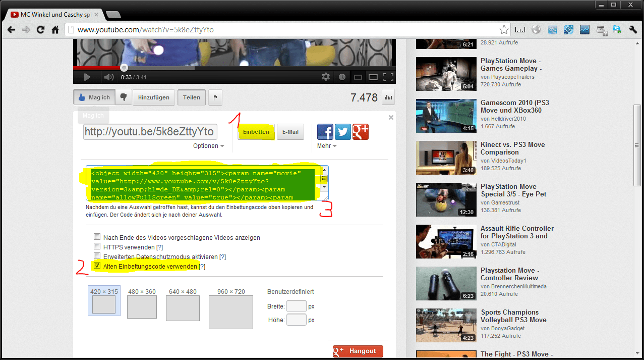This screenshot has height=360, width=644.
Task: Uncheck Alten Einbettungscode verwenden
Action: [97, 266]
